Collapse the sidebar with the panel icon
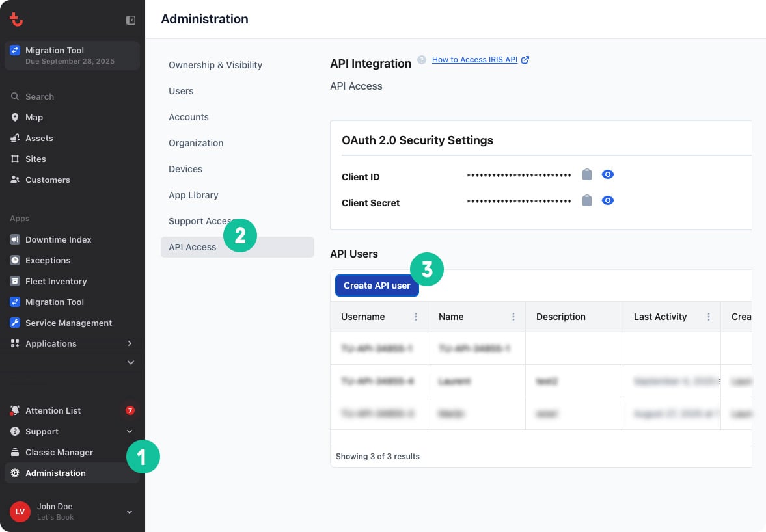This screenshot has height=532, width=766. tap(131, 20)
